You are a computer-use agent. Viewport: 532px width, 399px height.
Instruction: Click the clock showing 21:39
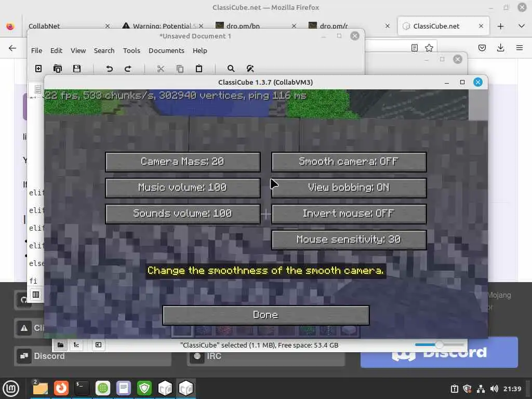[512, 389]
